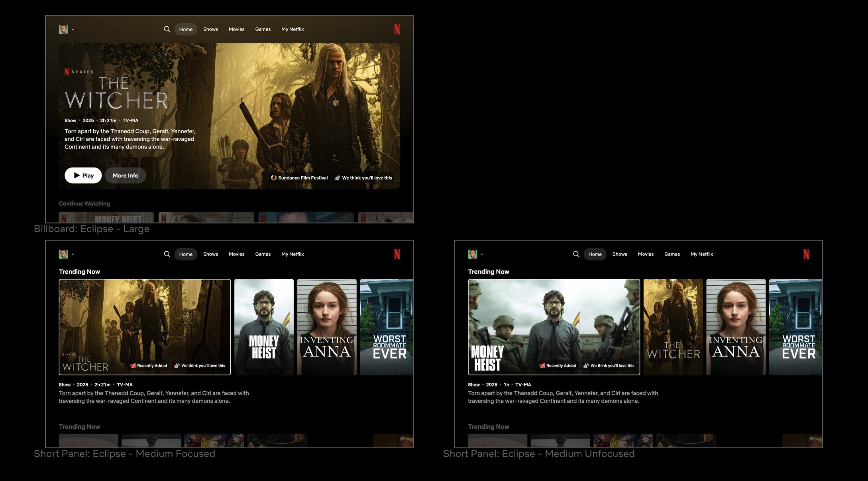Open My Netflix in Medium Unfocused panel
Screen dimensions: 868x481
pos(702,254)
